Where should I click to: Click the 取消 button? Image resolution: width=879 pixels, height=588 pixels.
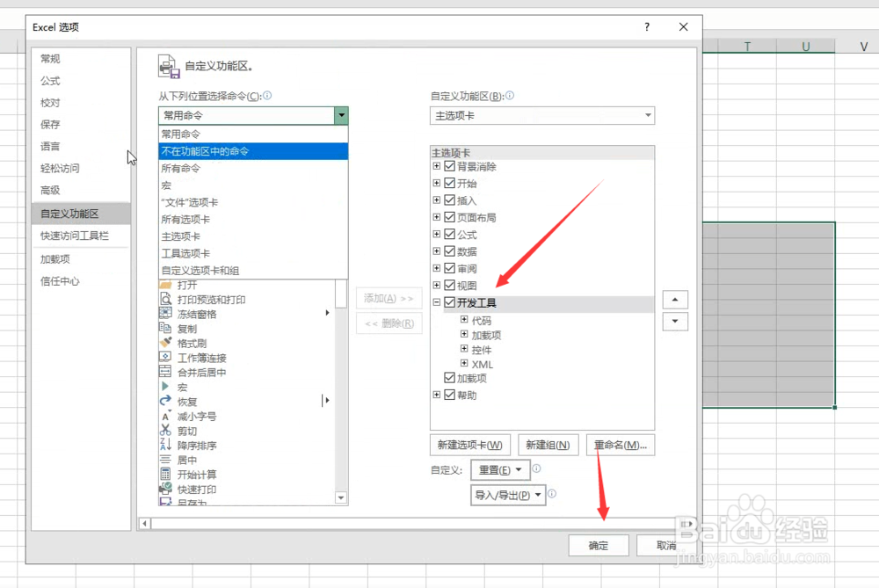[x=666, y=546]
